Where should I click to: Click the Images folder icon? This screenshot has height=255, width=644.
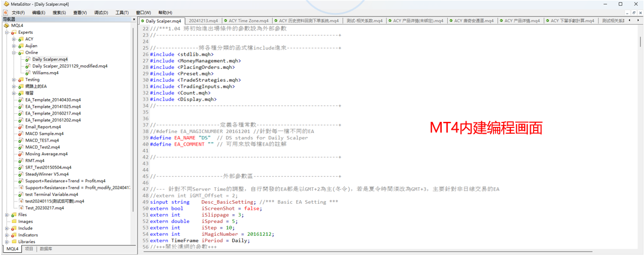(x=14, y=222)
